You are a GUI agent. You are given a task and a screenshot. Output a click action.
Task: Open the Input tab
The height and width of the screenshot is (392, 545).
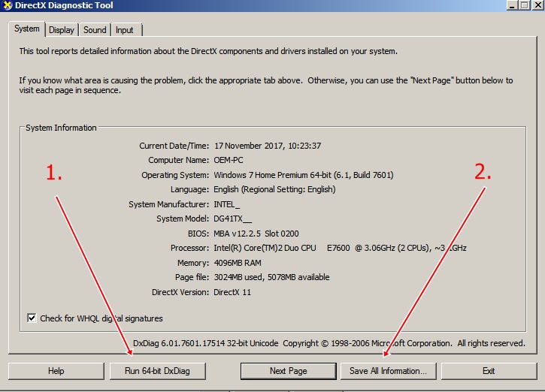[x=125, y=30]
